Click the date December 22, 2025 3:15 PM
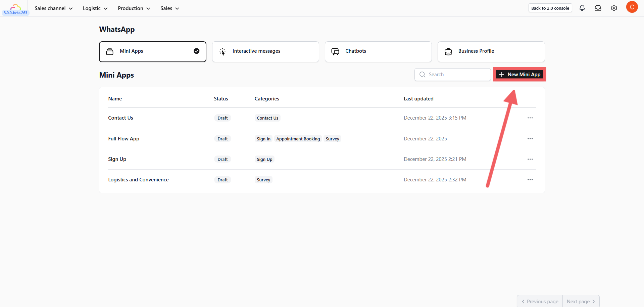 pos(435,118)
